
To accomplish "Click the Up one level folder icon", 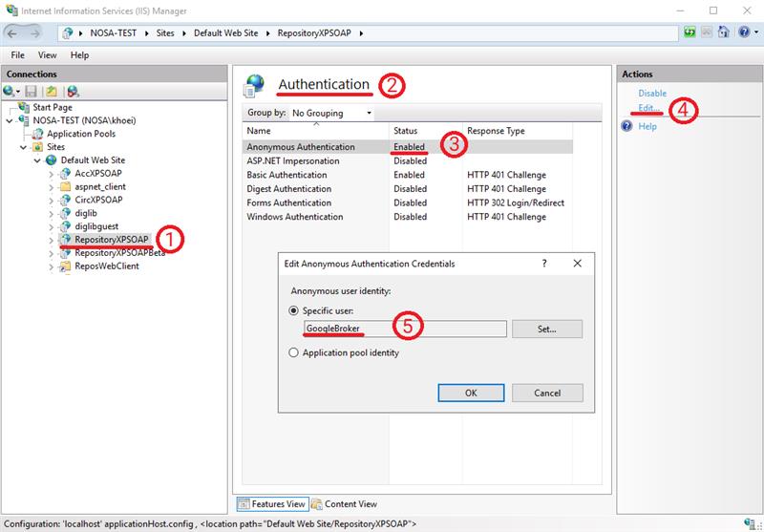I will (52, 92).
